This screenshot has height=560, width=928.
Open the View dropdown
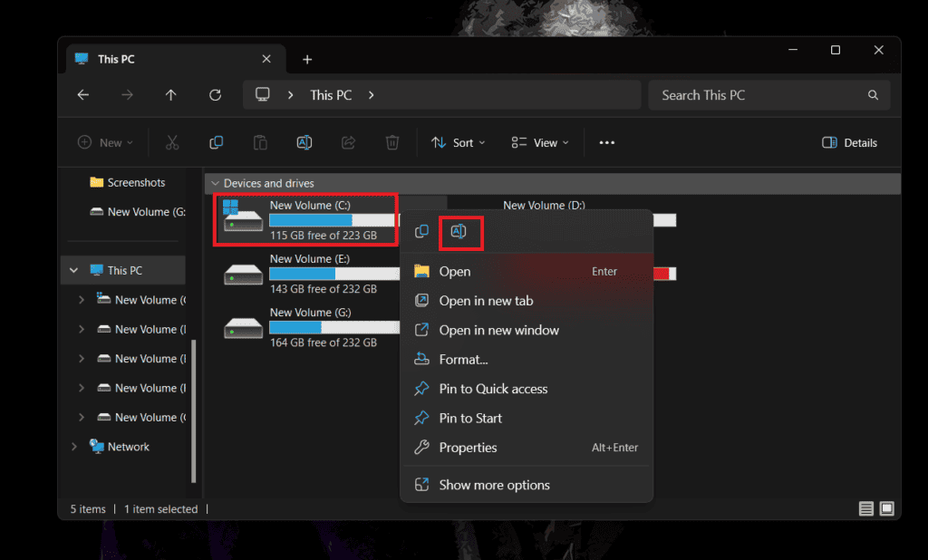pos(539,142)
